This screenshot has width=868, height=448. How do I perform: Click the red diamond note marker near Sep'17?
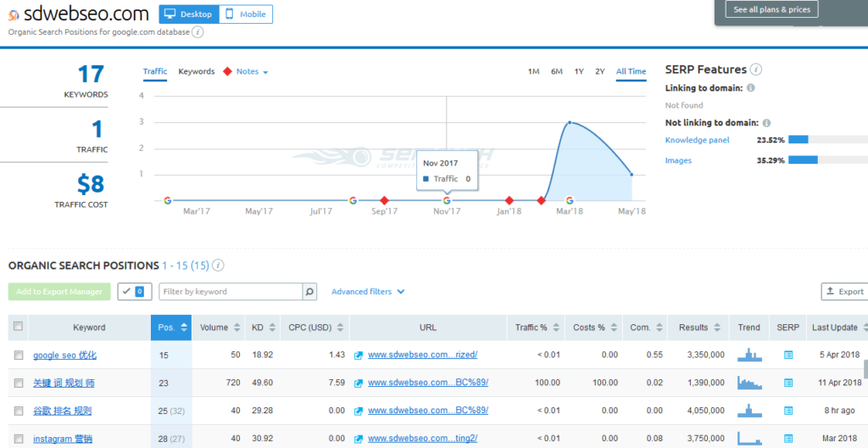coord(384,201)
